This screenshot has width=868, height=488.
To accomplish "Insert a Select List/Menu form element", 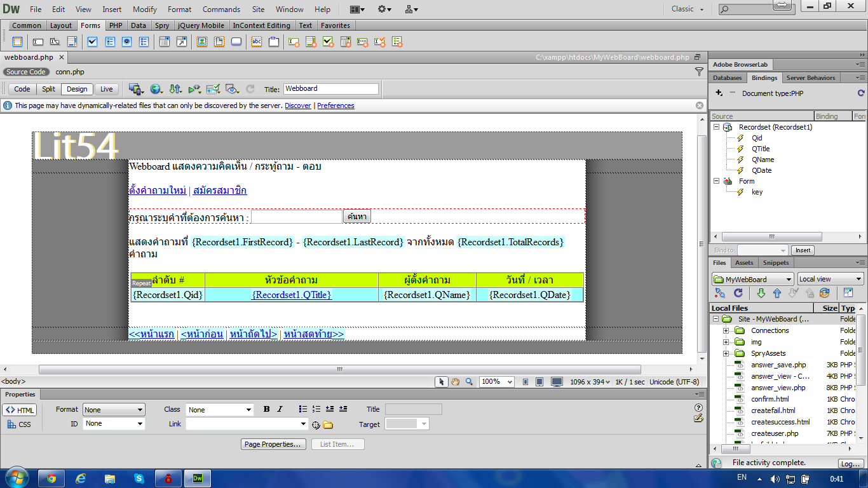I will pyautogui.click(x=165, y=42).
